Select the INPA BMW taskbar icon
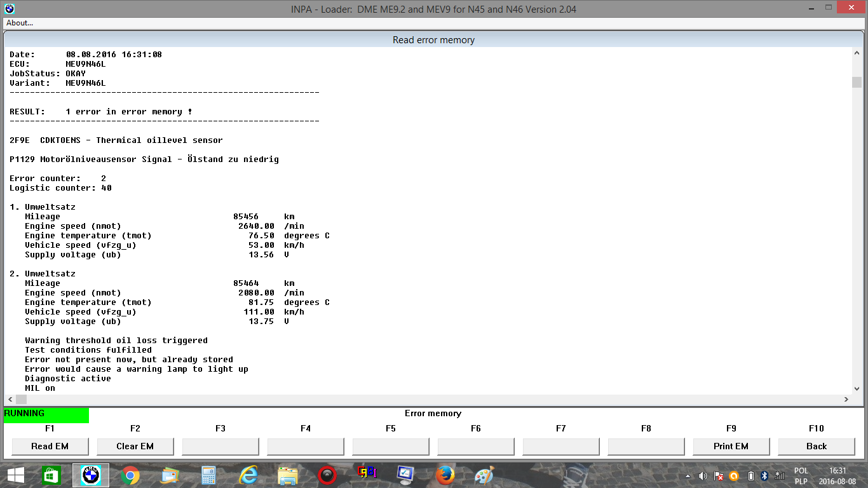The height and width of the screenshot is (488, 868). point(91,475)
